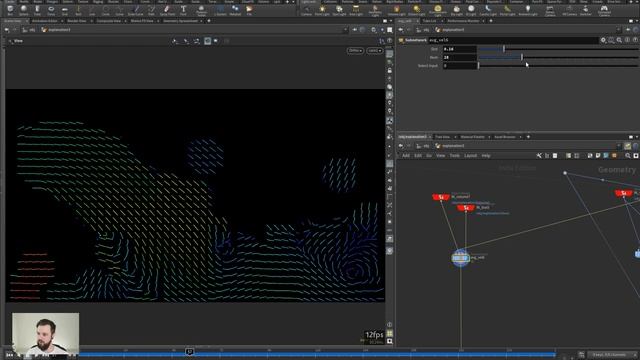Screen dimensions: 640x360
Task: Select the Spray Paint shelf tool
Action: point(167,10)
